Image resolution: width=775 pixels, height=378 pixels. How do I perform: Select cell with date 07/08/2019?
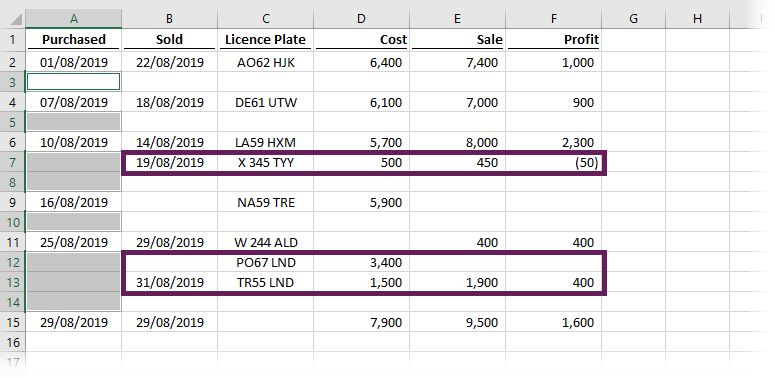(x=73, y=102)
